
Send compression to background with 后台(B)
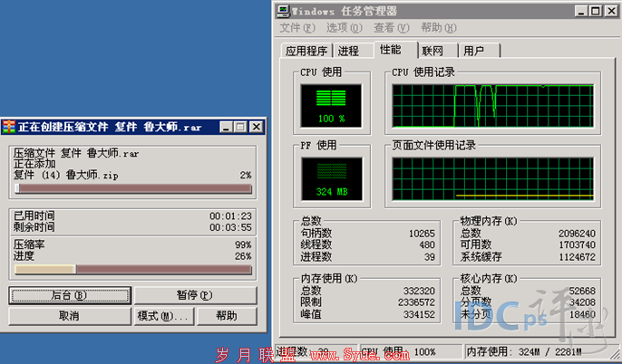click(x=70, y=295)
